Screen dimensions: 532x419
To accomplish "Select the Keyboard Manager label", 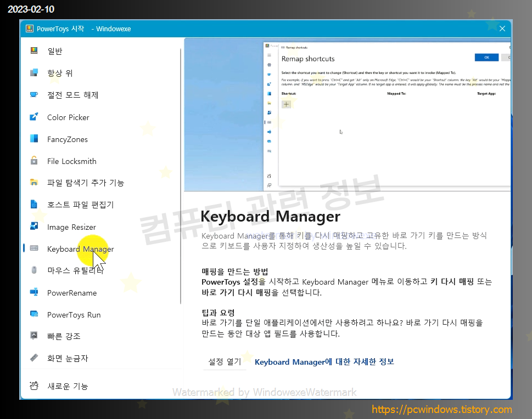I will (x=81, y=249).
